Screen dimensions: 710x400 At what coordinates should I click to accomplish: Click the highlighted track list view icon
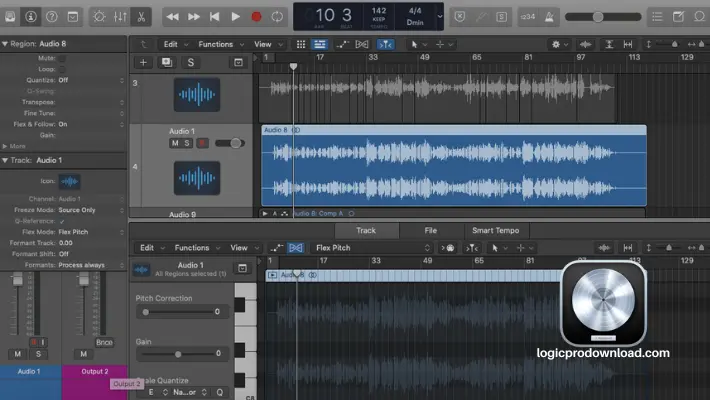(320, 44)
